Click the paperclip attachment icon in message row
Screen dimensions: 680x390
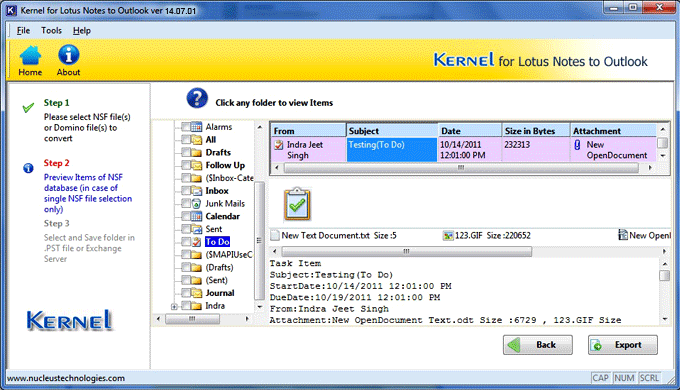click(x=577, y=144)
